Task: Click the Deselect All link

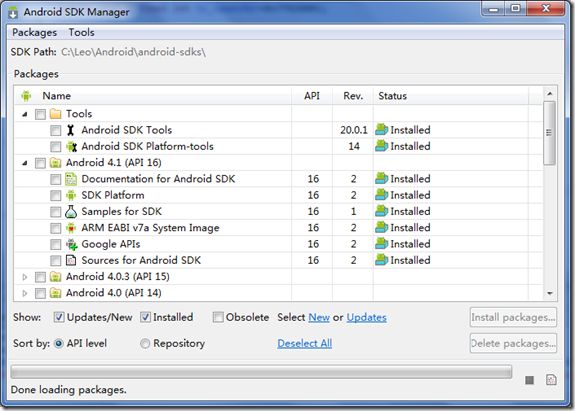Action: click(304, 344)
